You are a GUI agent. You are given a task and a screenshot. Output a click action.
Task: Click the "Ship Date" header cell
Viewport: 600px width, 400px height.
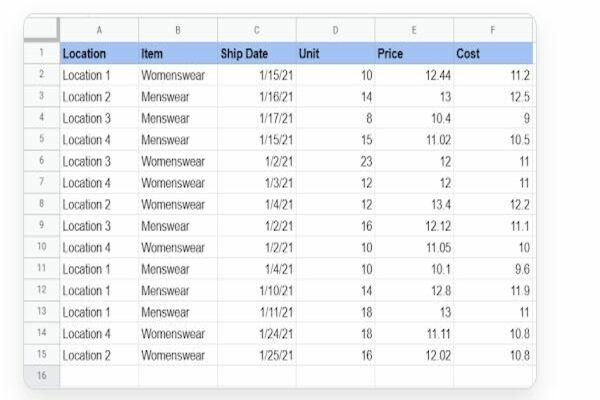pyautogui.click(x=256, y=53)
